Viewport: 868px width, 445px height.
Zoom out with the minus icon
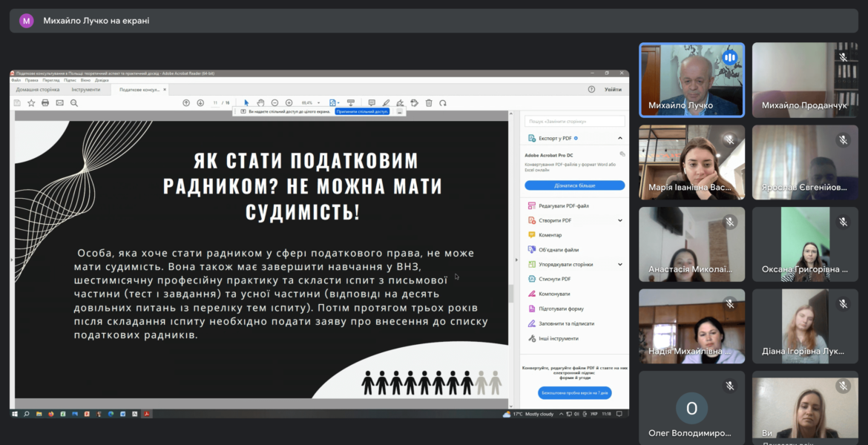click(x=274, y=103)
